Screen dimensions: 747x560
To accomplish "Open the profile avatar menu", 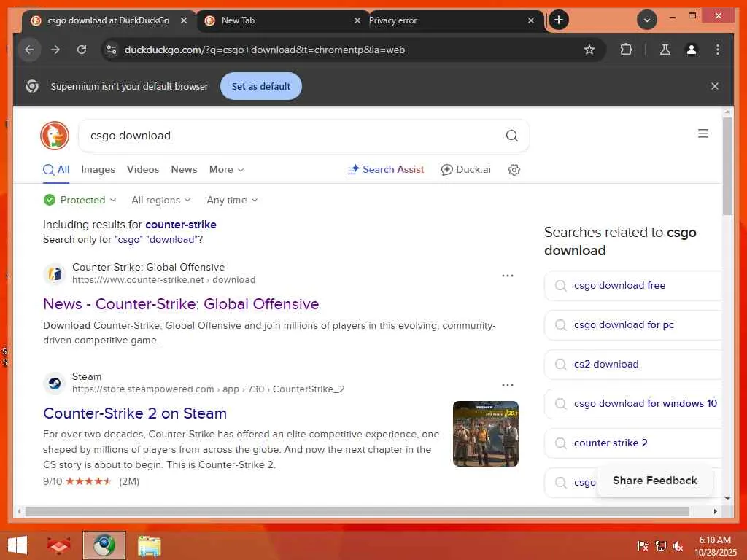I will click(692, 50).
